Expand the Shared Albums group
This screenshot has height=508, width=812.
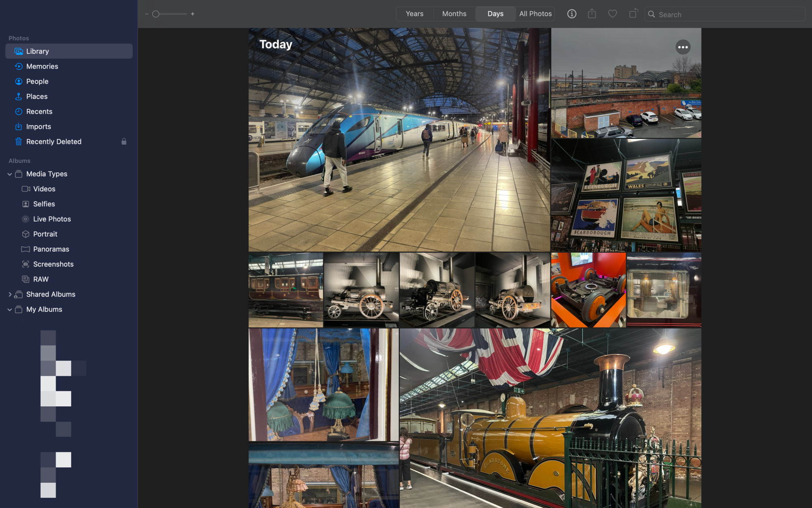click(10, 294)
